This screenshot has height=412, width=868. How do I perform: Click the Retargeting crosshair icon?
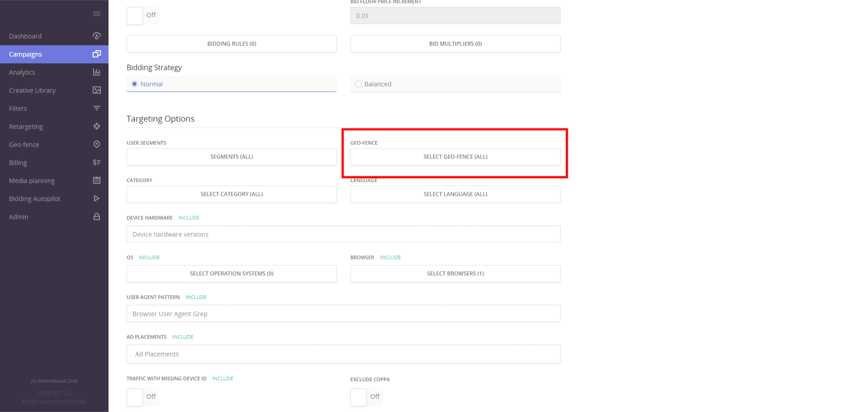tap(97, 126)
